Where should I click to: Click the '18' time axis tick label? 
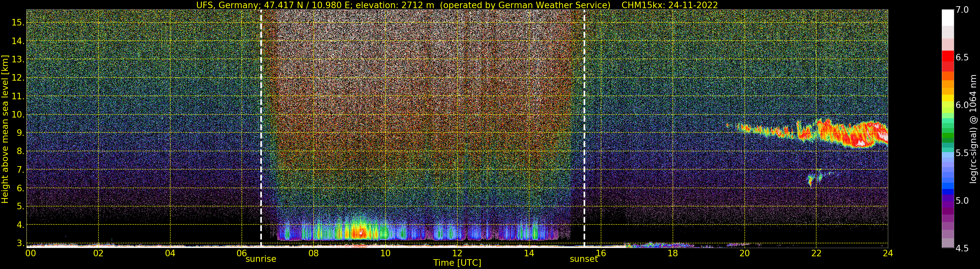point(673,253)
